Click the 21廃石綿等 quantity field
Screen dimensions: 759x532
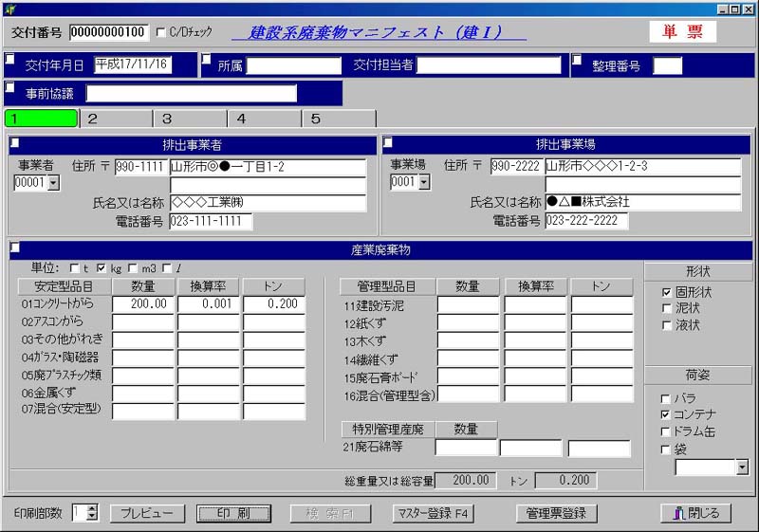[x=466, y=448]
